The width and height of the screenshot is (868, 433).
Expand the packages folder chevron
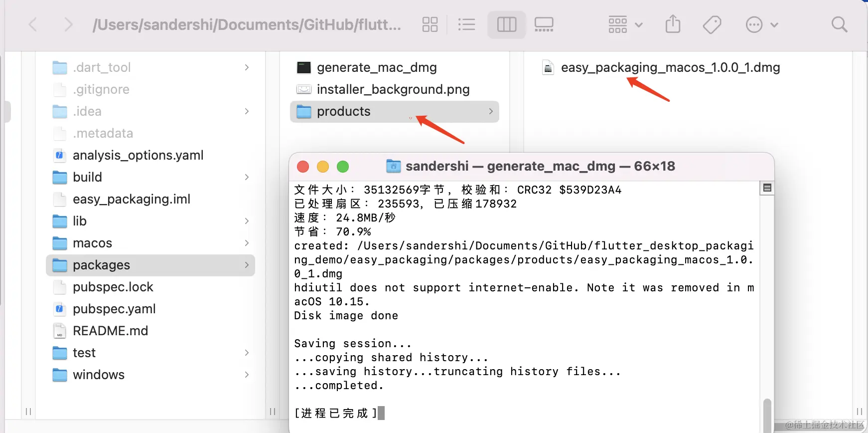click(247, 265)
